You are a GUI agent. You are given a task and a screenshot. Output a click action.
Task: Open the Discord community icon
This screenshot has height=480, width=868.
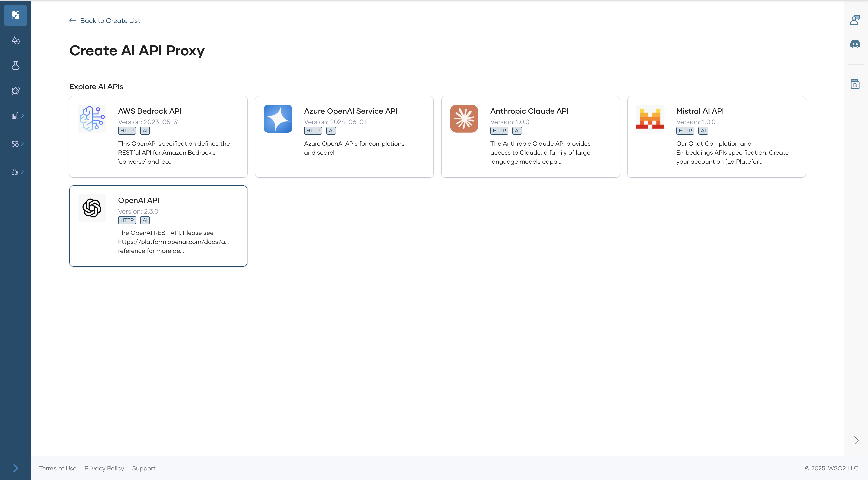tap(855, 43)
